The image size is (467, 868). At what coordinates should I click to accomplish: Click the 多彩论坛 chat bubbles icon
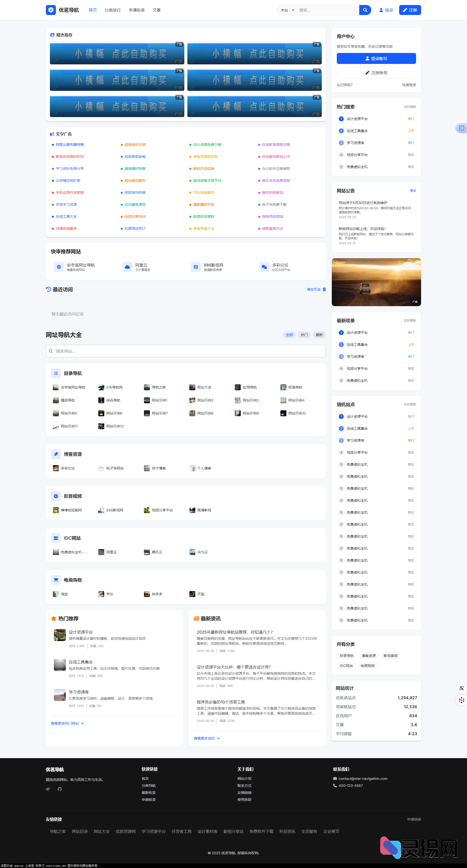point(264,267)
